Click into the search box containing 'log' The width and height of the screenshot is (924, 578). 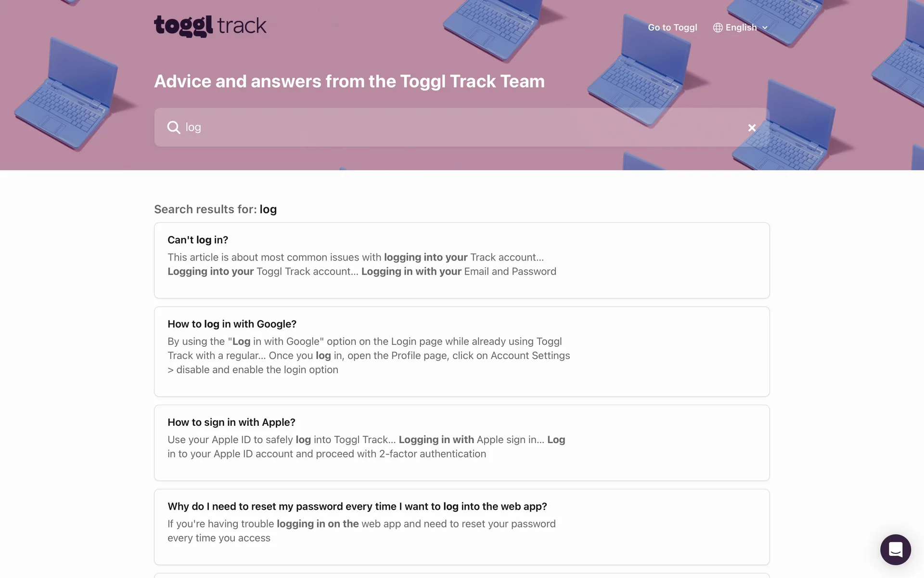(x=433, y=127)
